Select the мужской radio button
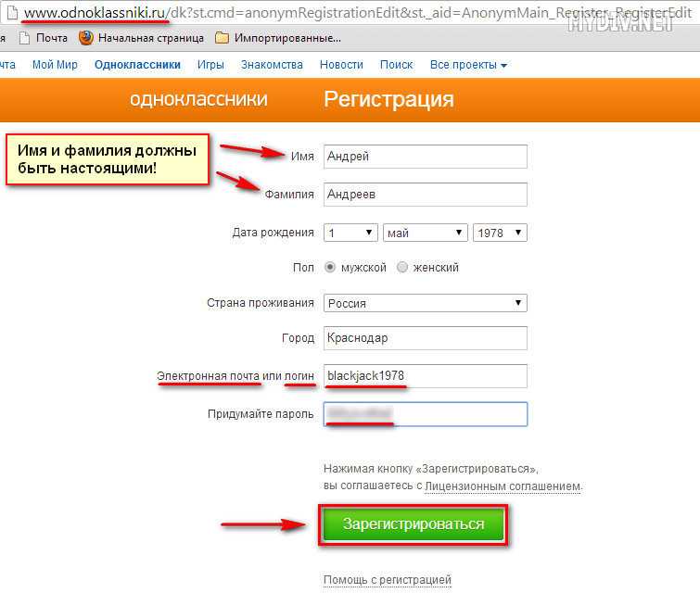 330,267
